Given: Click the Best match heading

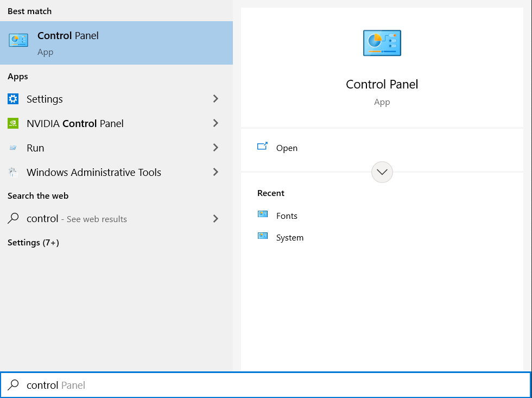Looking at the screenshot, I should (29, 11).
